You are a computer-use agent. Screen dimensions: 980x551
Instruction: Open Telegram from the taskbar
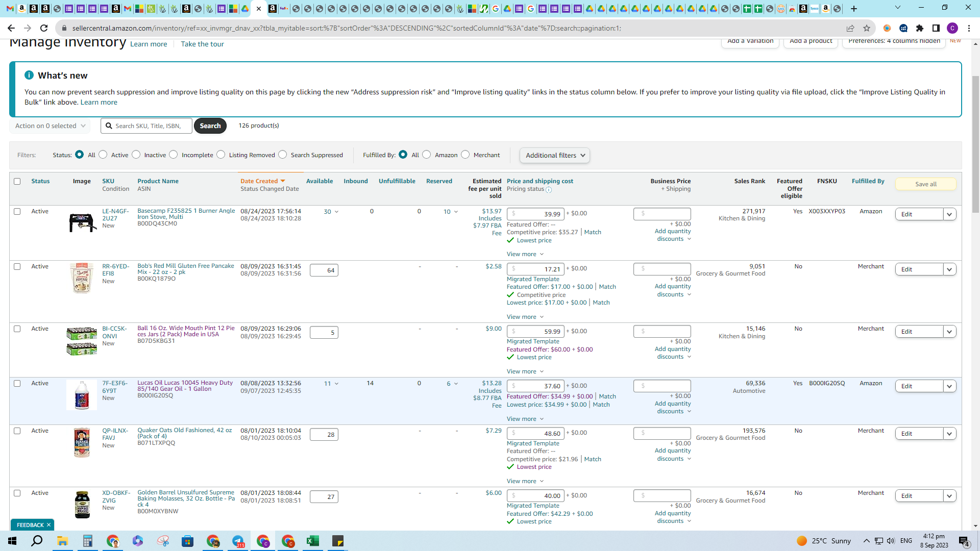click(x=238, y=541)
